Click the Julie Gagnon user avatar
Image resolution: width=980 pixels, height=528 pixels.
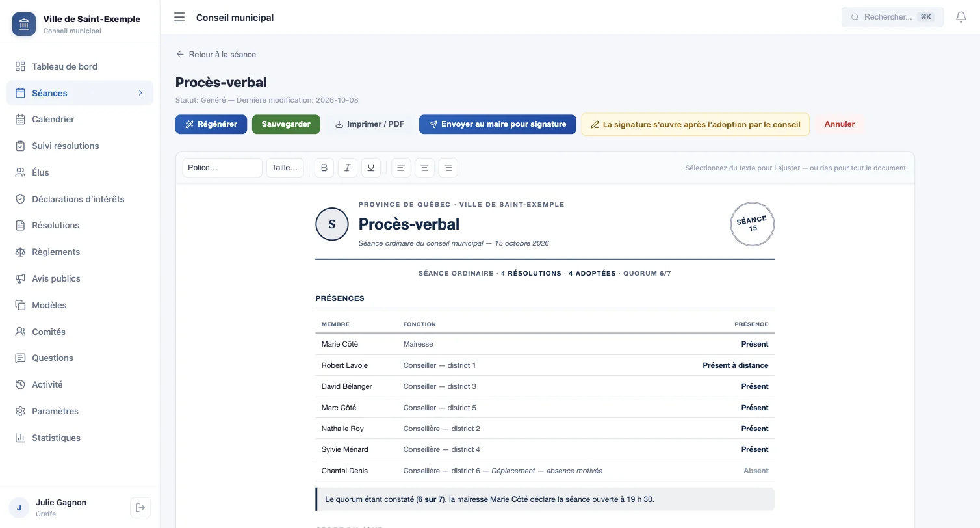pos(19,508)
